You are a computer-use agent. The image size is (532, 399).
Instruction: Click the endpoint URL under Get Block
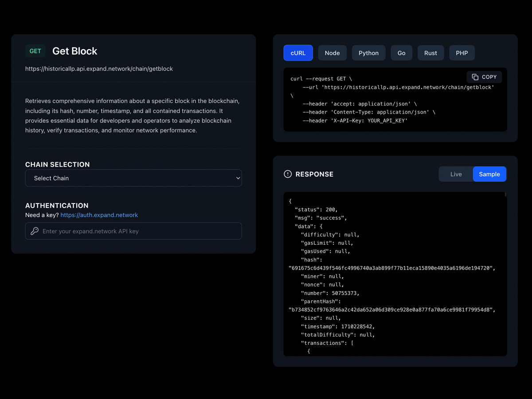click(99, 69)
